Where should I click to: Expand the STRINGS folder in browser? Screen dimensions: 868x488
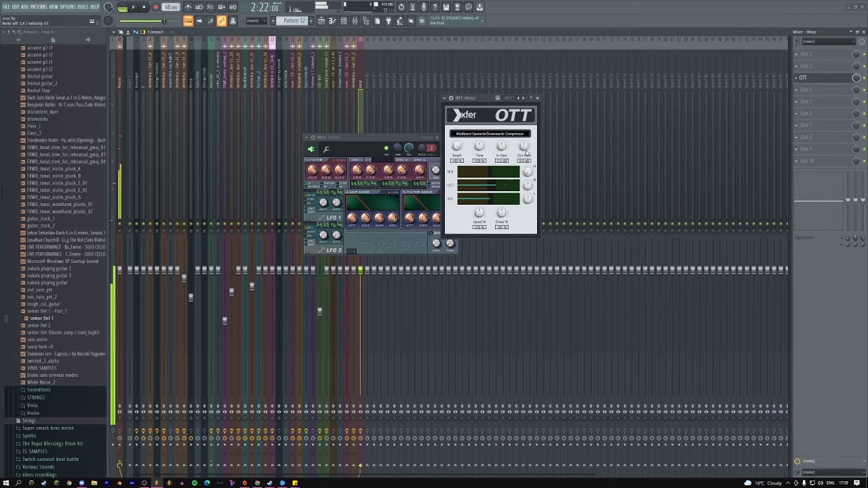point(36,397)
